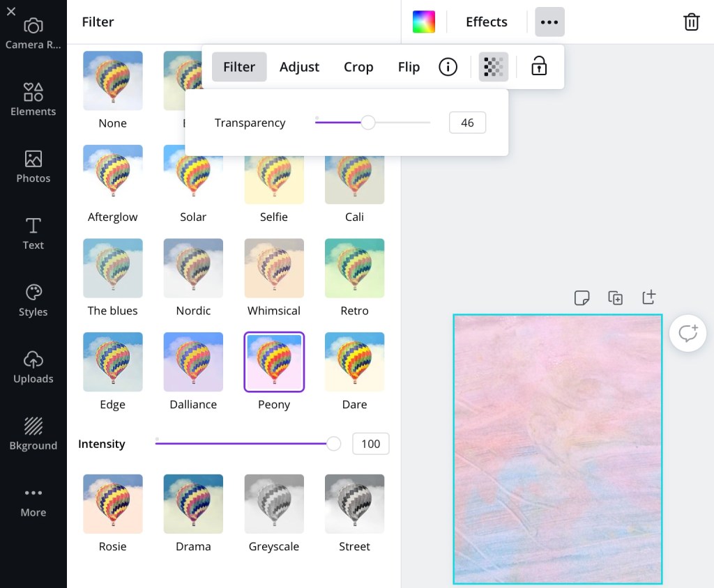Click the Effects button
Screen dimensions: 714x588
[x=486, y=22]
